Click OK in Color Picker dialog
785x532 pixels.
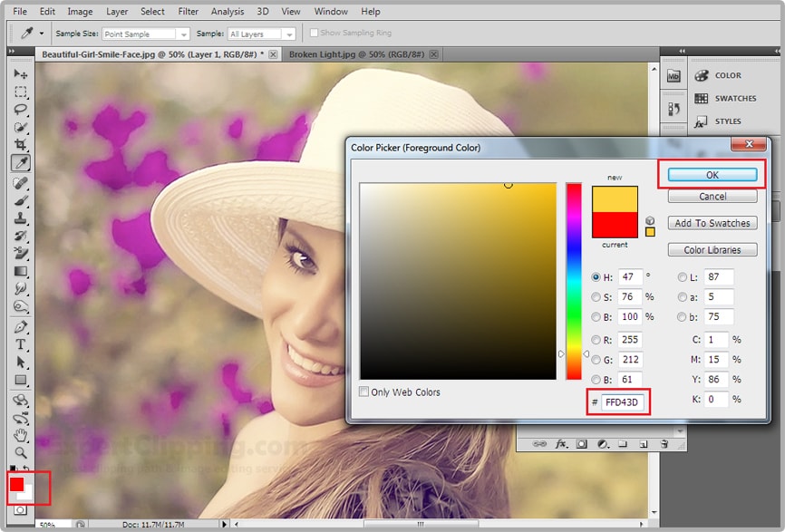[x=712, y=174]
